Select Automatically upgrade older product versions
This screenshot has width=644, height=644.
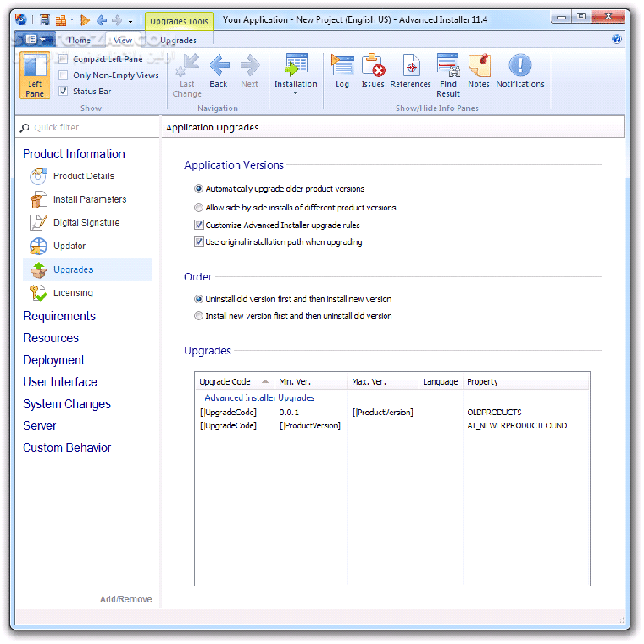click(x=198, y=188)
